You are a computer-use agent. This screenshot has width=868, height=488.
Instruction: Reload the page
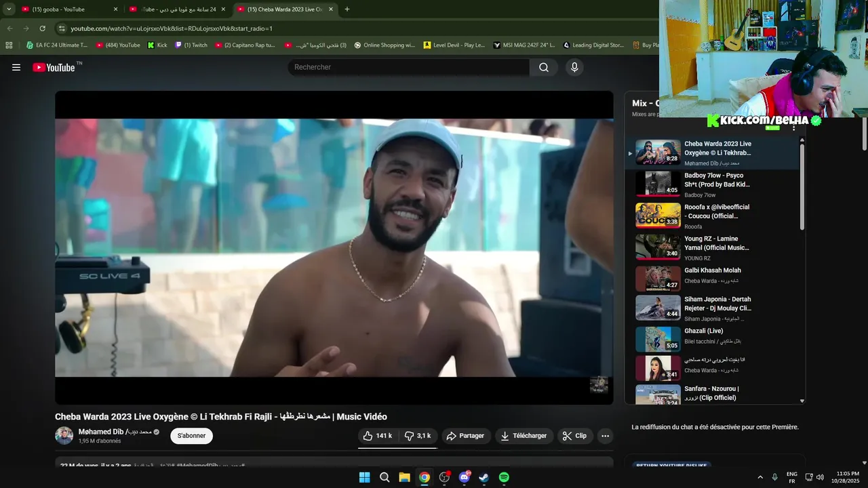[42, 28]
